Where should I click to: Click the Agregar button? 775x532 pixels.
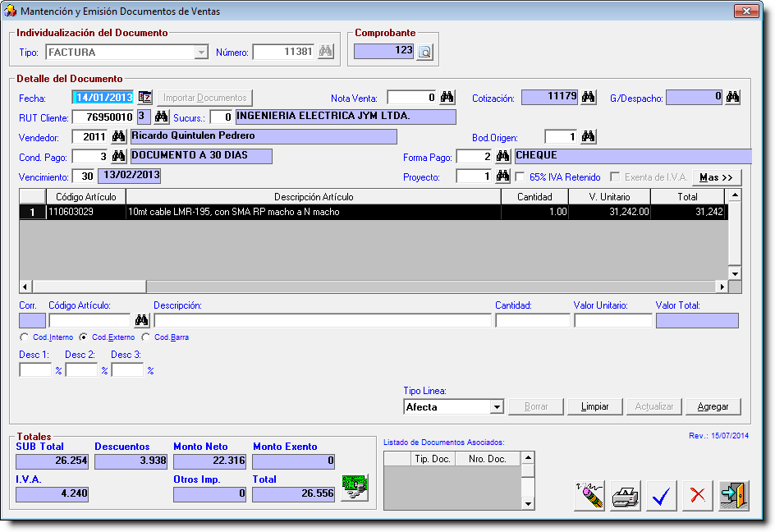point(713,406)
